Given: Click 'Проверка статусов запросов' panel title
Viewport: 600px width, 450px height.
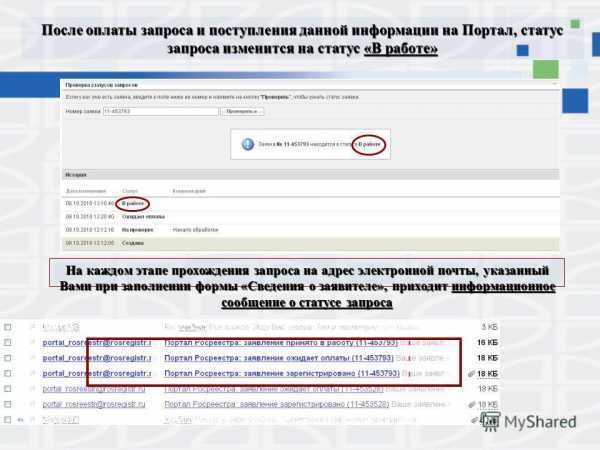Looking at the screenshot, I should pos(101,85).
